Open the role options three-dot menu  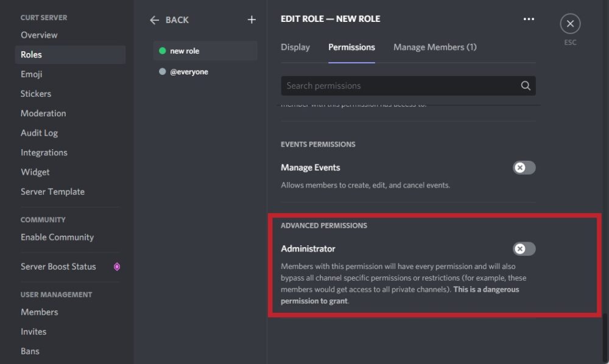pos(529,19)
